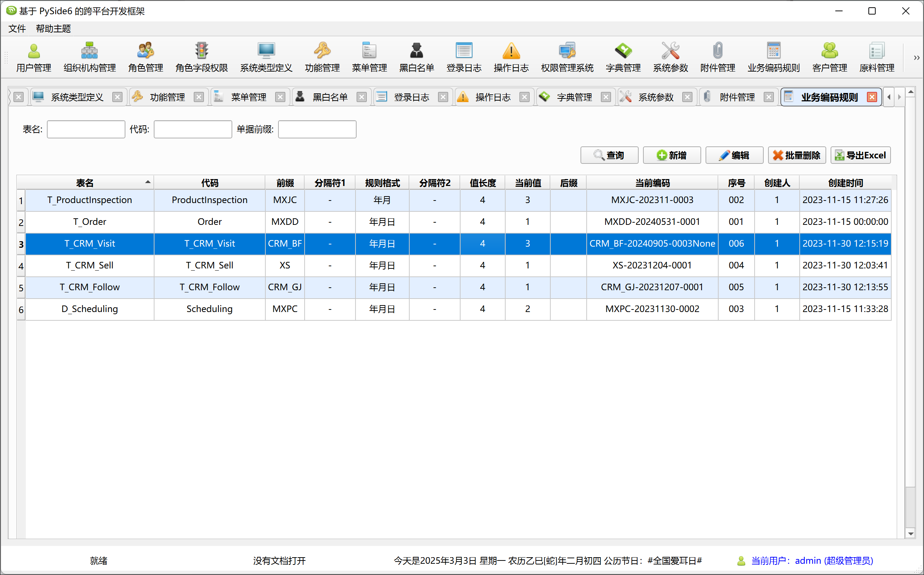
Task: Click the vertical scrollbar down arrow
Action: [x=910, y=534]
